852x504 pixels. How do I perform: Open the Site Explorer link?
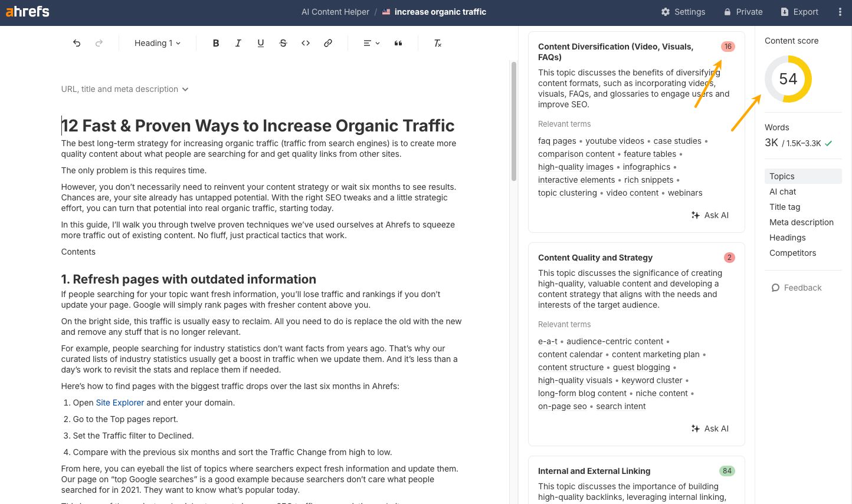coord(120,402)
